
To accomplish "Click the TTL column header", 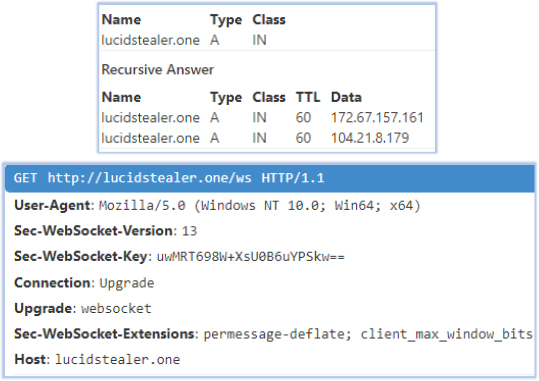I will click(x=308, y=97).
